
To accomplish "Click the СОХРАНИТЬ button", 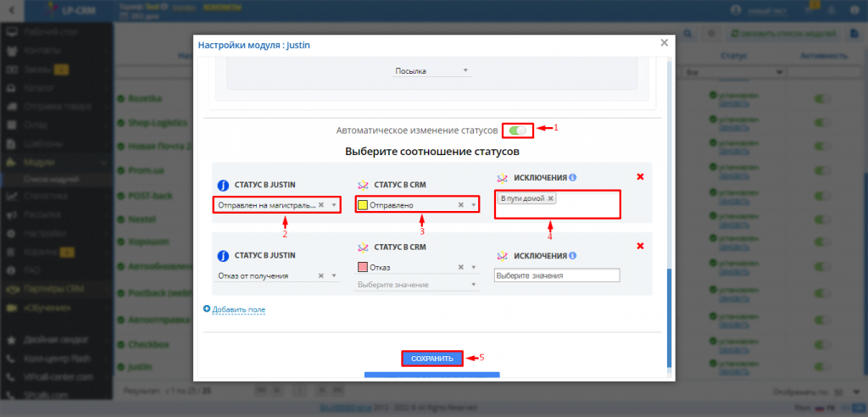I will [x=431, y=359].
